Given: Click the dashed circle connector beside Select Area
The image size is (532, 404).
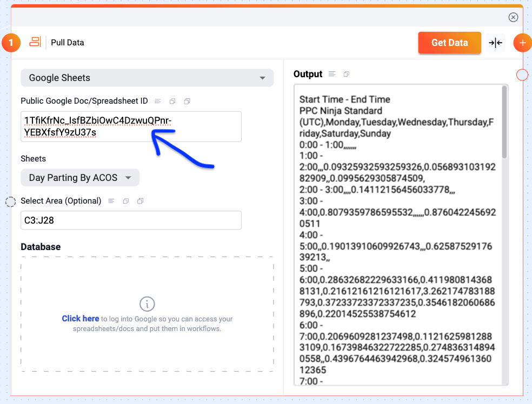Looking at the screenshot, I should pos(10,201).
